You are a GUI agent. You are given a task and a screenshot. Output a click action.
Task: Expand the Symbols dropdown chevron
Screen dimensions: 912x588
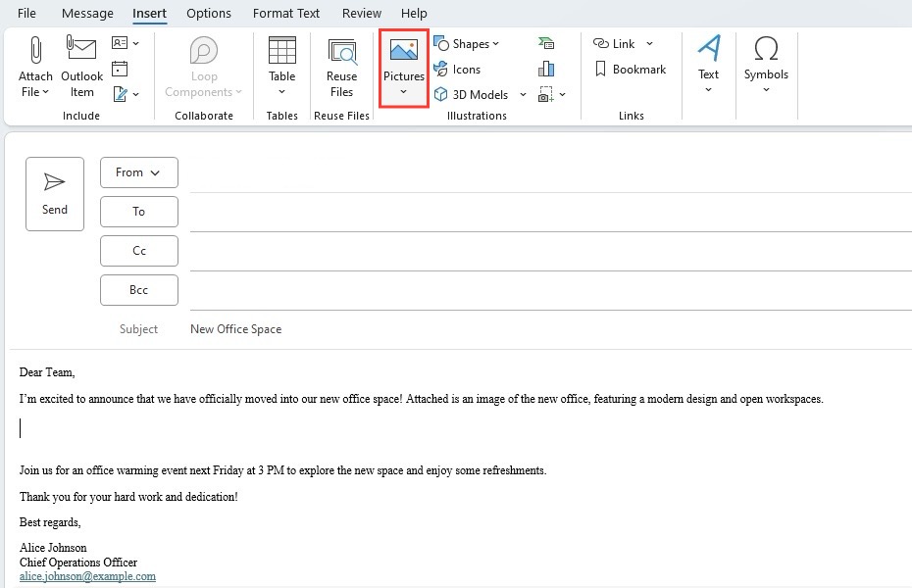coord(766,90)
